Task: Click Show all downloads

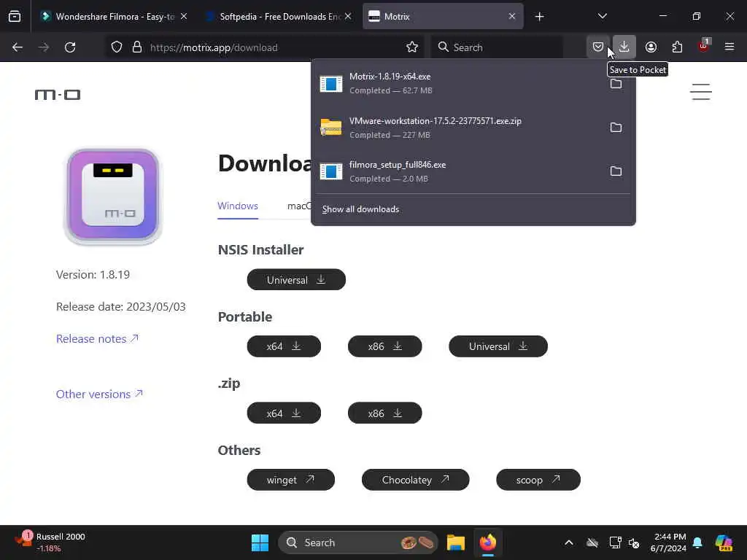Action: 360,209
